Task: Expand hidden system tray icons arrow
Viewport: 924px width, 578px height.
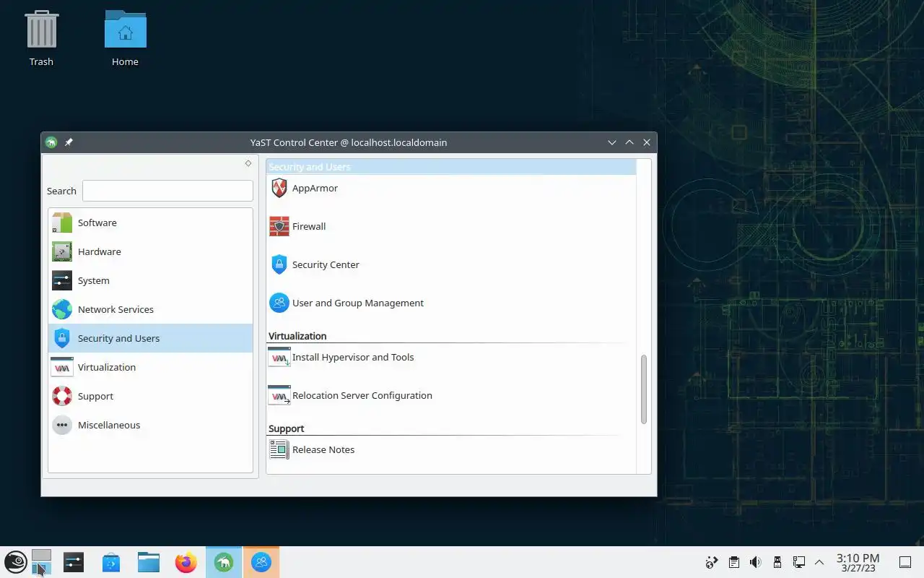Action: [819, 562]
